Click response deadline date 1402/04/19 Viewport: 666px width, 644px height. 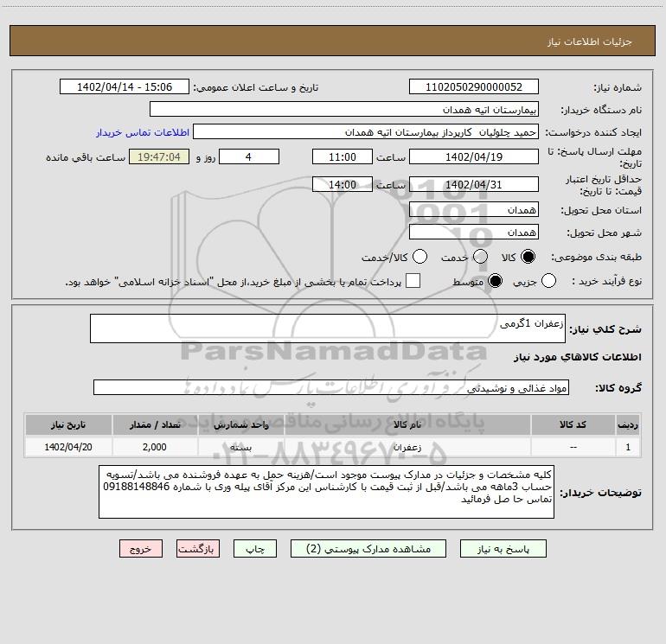[x=474, y=156]
